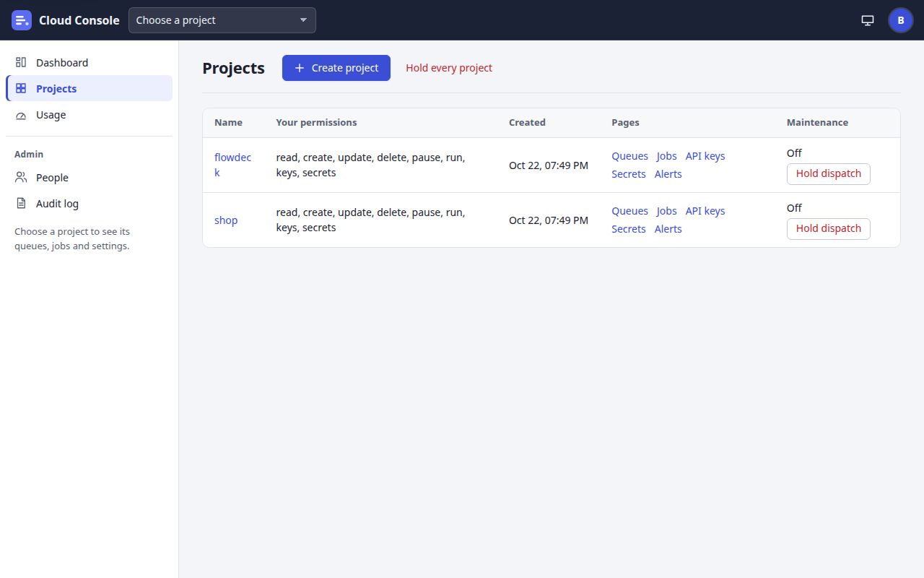Click the Created date in shop row
The width and height of the screenshot is (924, 578).
click(x=549, y=220)
